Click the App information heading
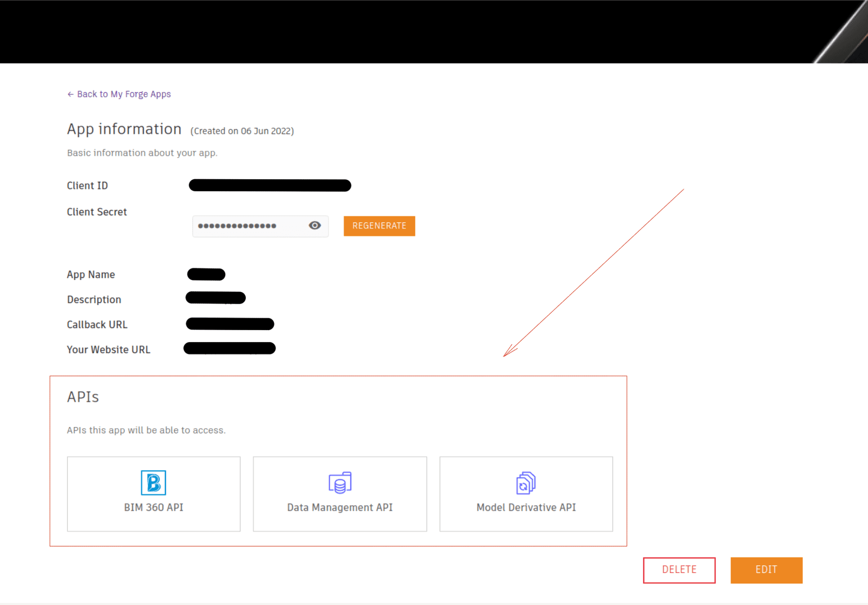 [x=124, y=129]
